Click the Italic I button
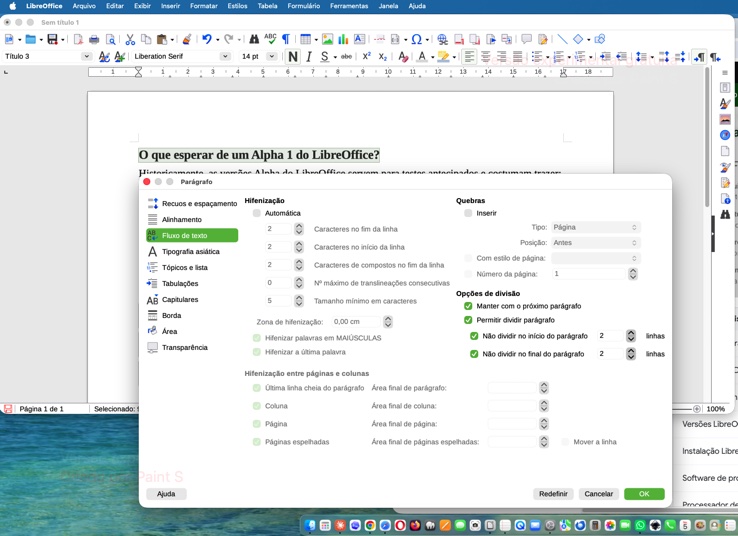This screenshot has height=536, width=738. click(309, 56)
